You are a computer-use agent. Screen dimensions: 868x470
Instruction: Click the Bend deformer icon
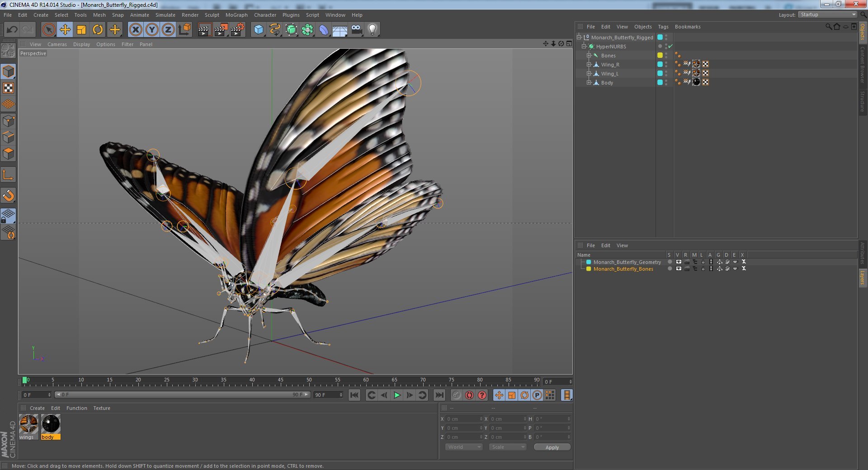tap(324, 30)
